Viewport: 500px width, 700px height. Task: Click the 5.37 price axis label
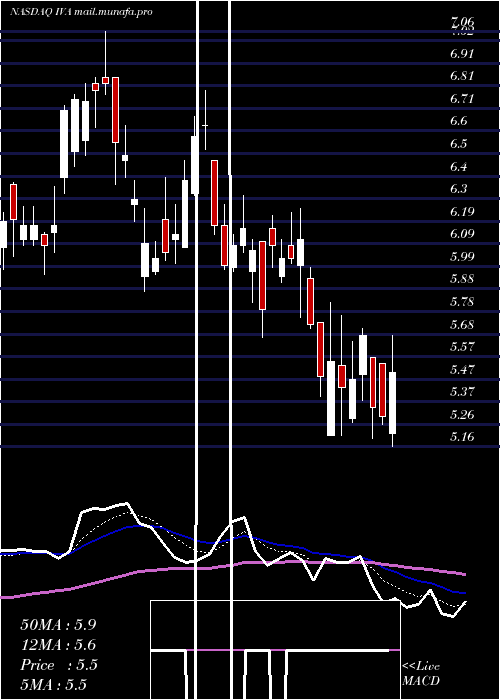coord(462,392)
